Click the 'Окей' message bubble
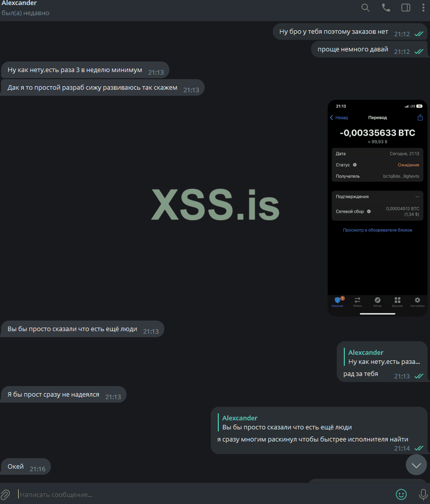Image resolution: width=430 pixels, height=504 pixels. click(26, 467)
